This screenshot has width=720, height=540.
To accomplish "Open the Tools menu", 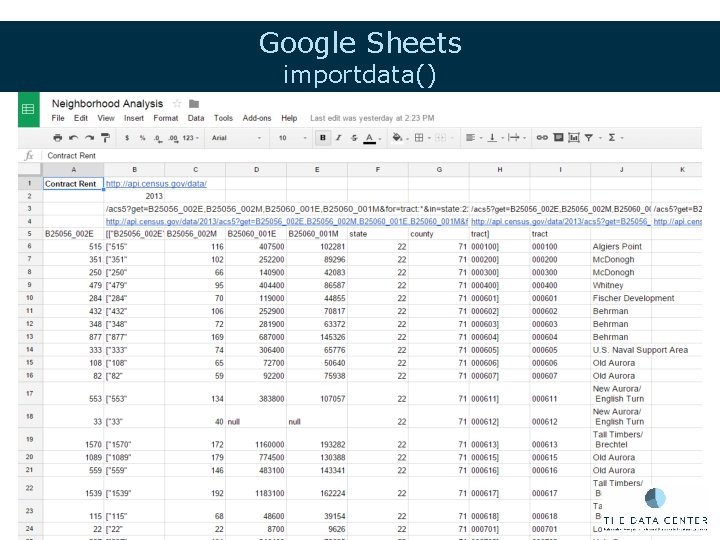I will [x=223, y=118].
